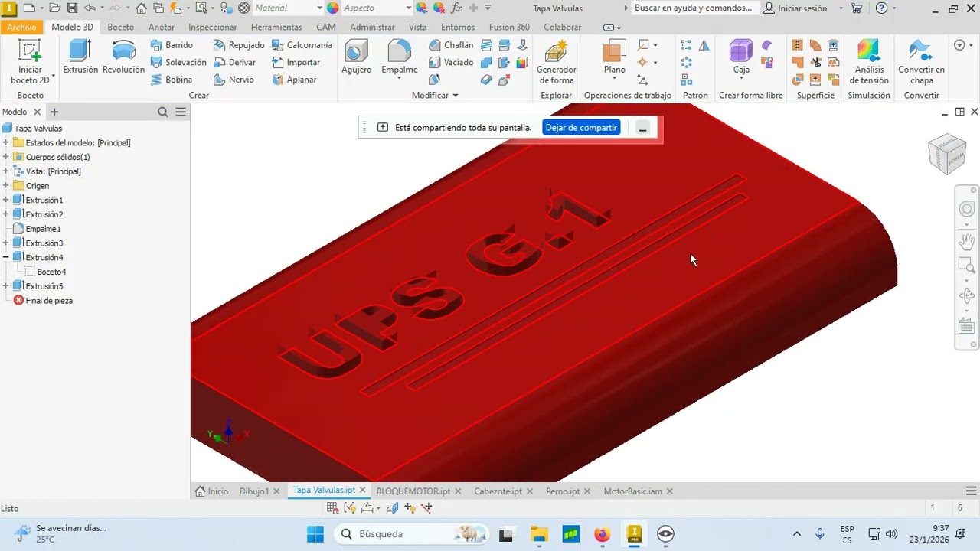Image resolution: width=980 pixels, height=551 pixels.
Task: Open the Archivo menu
Action: [21, 27]
